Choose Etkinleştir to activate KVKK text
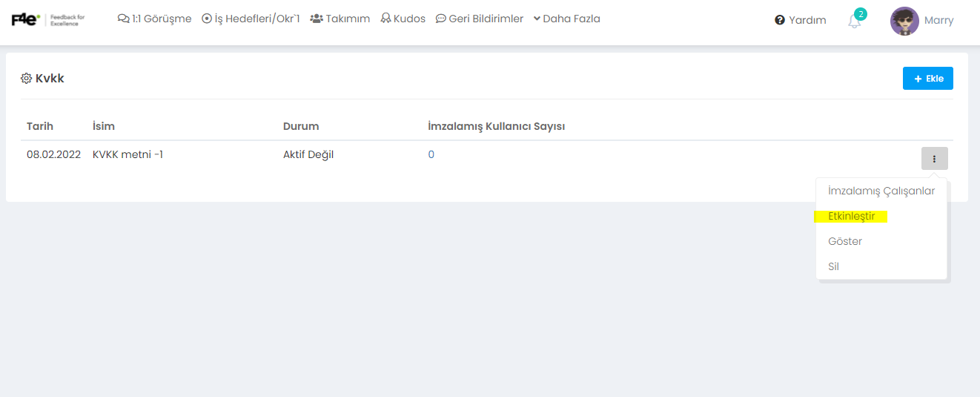Screen dimensions: 980x397 (852, 217)
